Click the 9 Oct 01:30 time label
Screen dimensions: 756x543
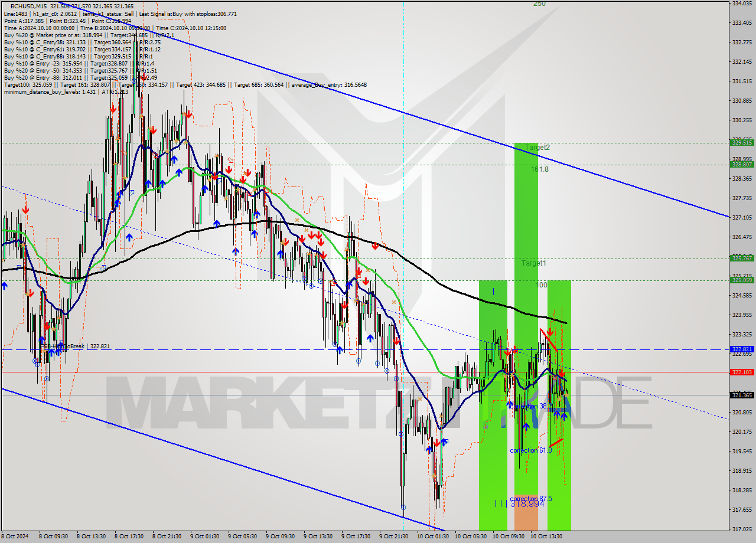(x=205, y=537)
